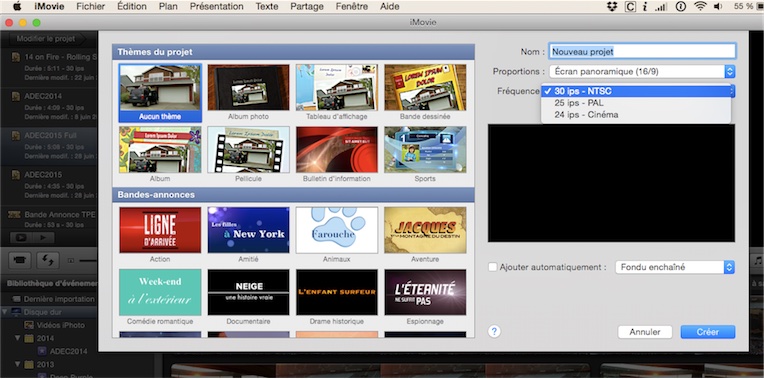
Task: Enable Ajouter automatiquement checkbox
Action: [x=493, y=267]
